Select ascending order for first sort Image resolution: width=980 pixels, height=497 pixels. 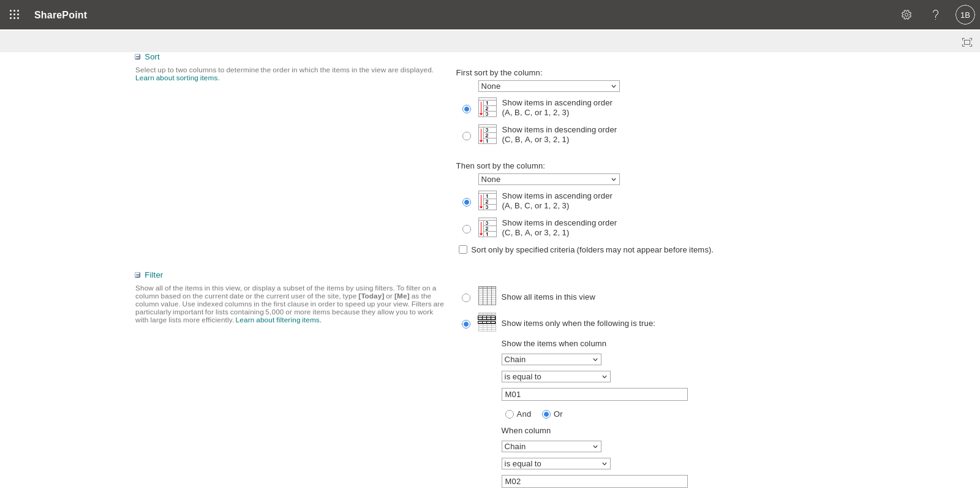click(467, 109)
